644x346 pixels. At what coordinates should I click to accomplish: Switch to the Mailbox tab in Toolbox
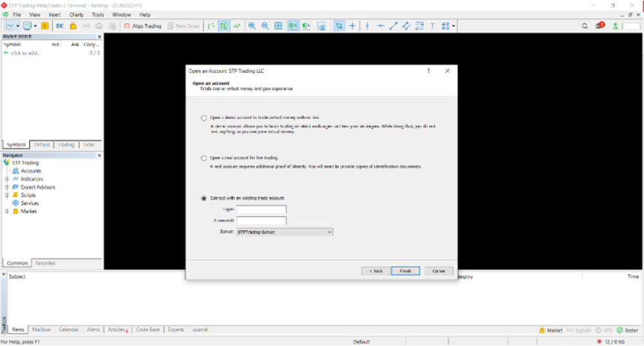click(41, 330)
